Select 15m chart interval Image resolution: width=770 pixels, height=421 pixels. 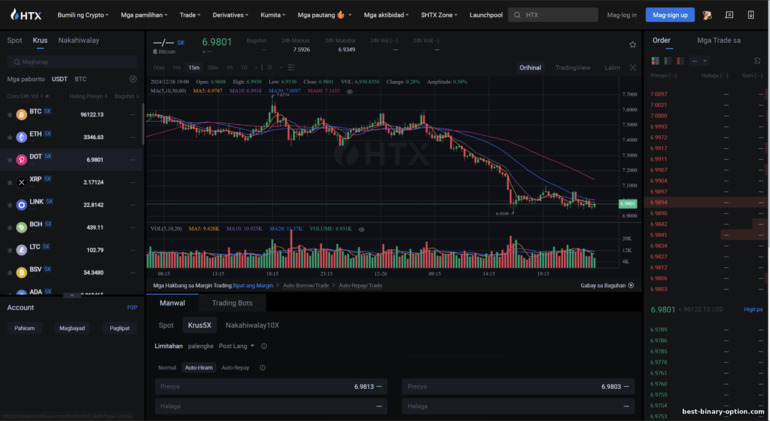pyautogui.click(x=194, y=67)
